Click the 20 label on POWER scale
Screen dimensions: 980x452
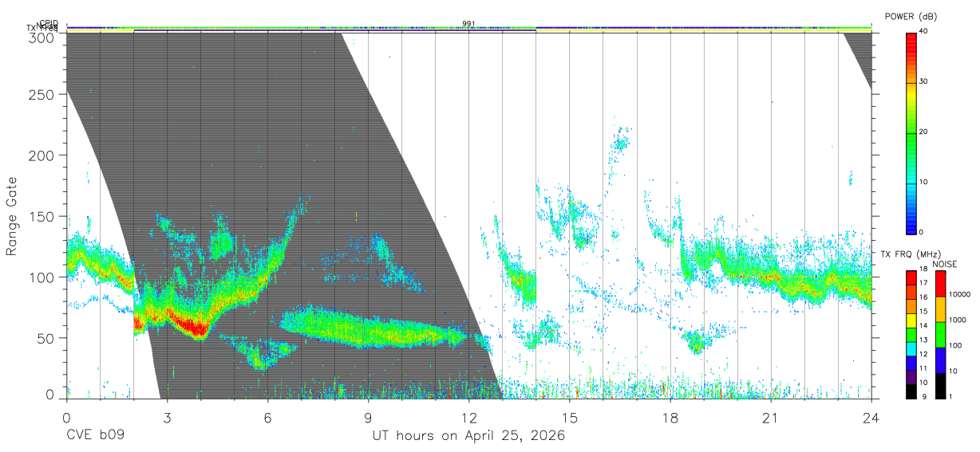pyautogui.click(x=923, y=132)
